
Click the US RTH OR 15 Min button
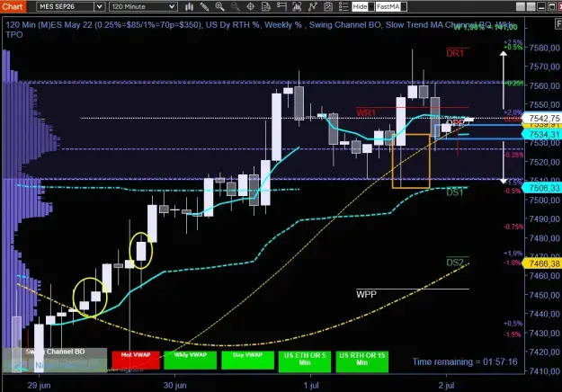pyautogui.click(x=362, y=361)
